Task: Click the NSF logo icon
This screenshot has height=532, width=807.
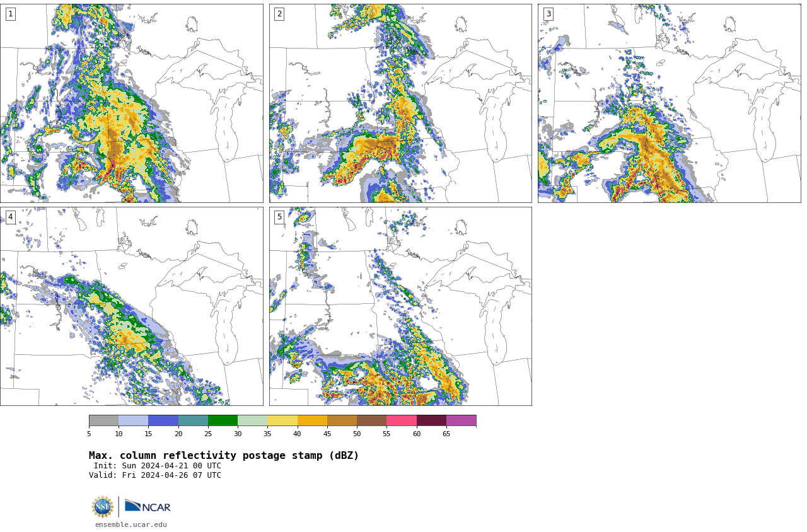Action: [x=102, y=507]
